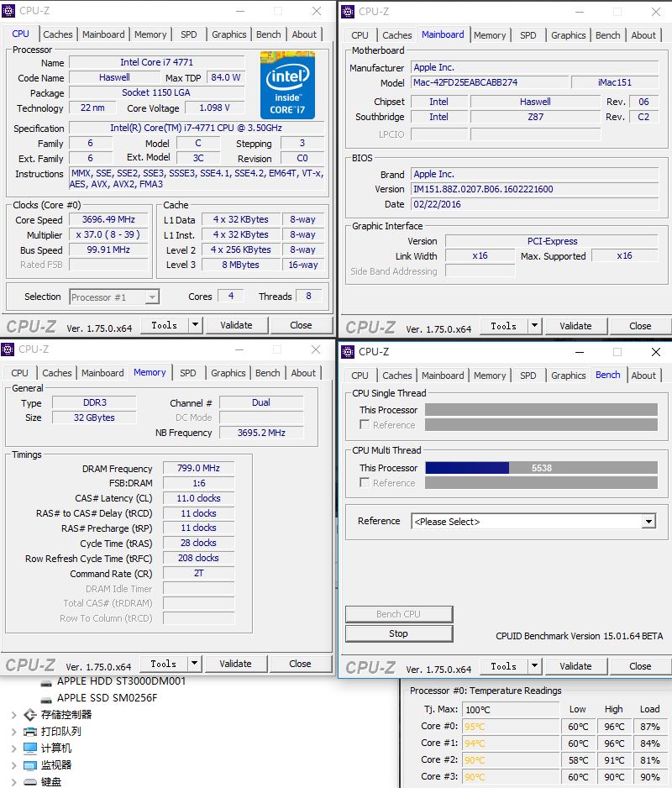Click Validate button in CPU window

click(x=236, y=325)
